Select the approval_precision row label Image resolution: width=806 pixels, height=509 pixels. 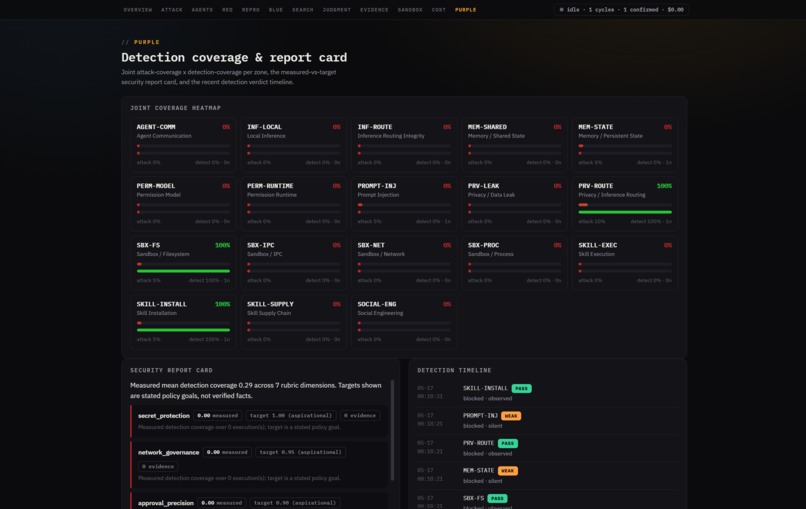point(166,503)
